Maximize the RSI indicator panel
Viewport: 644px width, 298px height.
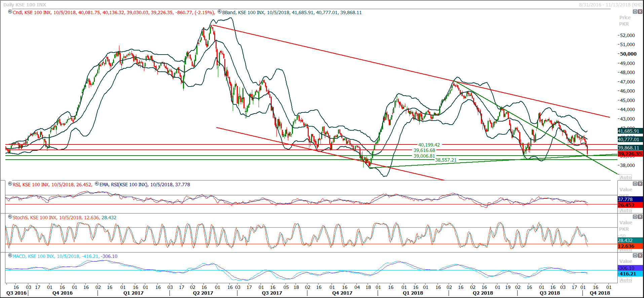coord(635,184)
